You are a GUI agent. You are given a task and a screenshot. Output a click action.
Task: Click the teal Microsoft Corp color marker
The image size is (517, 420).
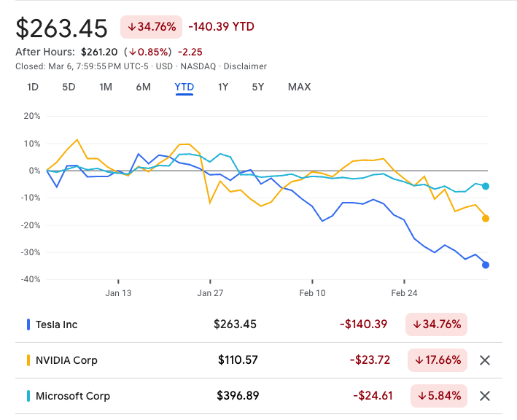(x=28, y=396)
